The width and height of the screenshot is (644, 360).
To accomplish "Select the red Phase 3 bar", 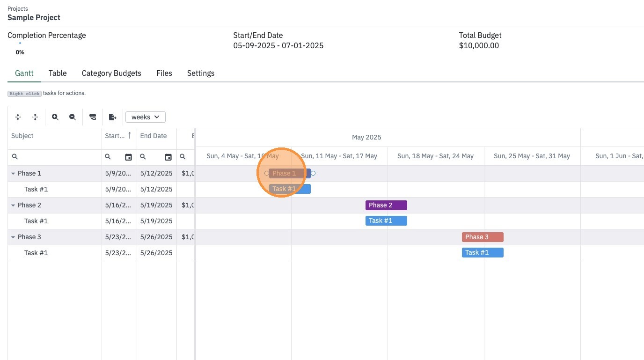I will 483,237.
